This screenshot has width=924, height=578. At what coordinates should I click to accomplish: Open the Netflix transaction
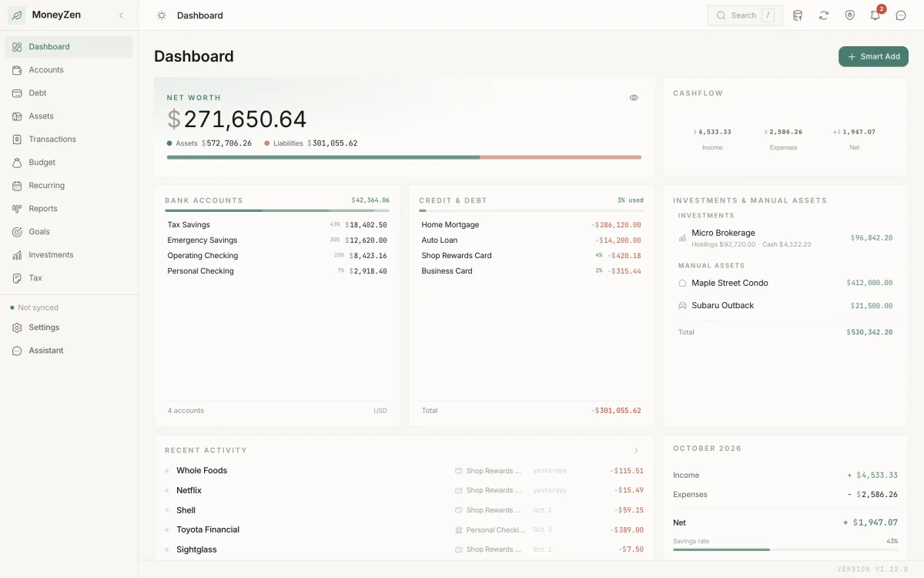click(404, 490)
